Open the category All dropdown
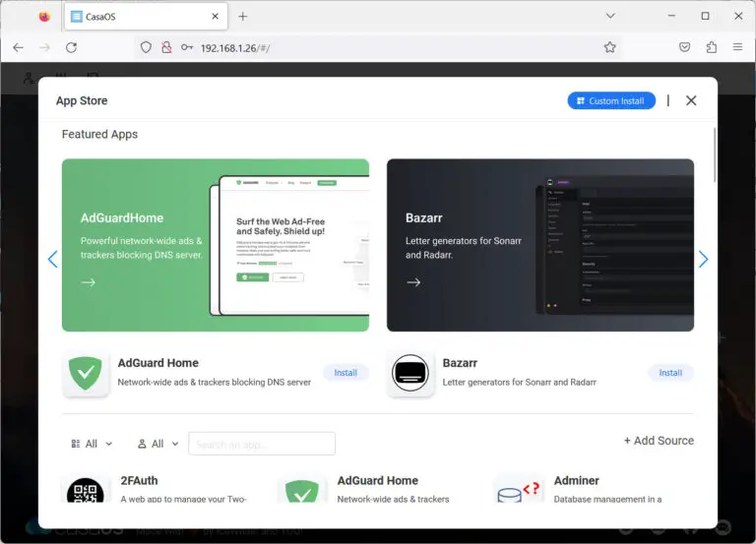Viewport: 756px width, 544px height. [x=92, y=444]
